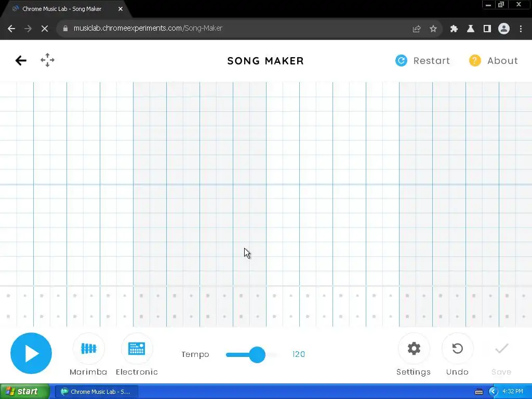The width and height of the screenshot is (532, 399).
Task: Toggle the Chrome side panel
Action: (487, 29)
